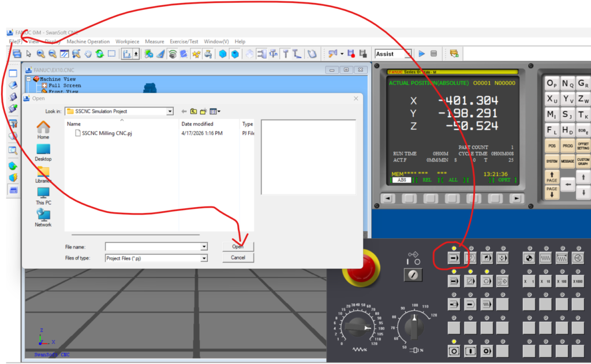
Task: Click the Open button in the dialog
Action: point(238,246)
